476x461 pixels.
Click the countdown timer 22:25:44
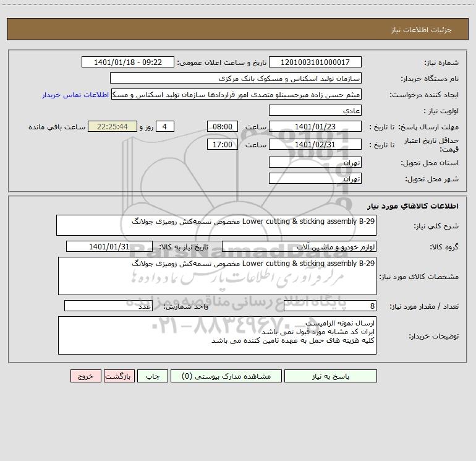click(x=113, y=126)
